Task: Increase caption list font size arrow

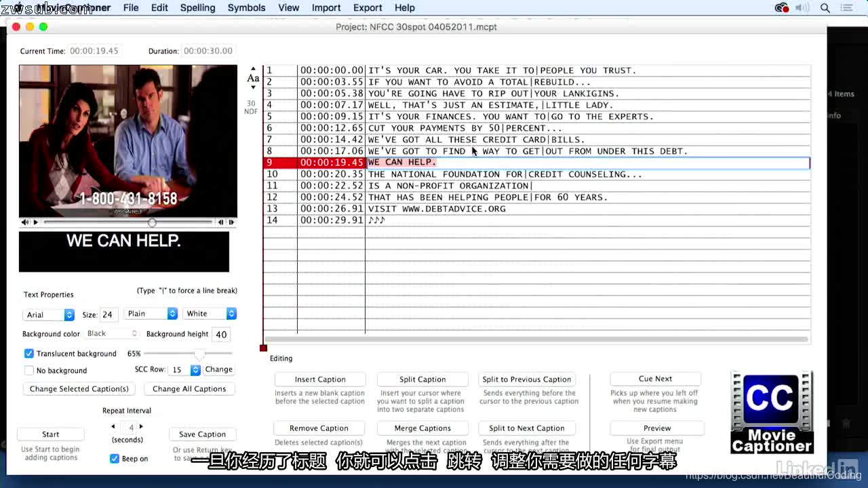Action: [x=253, y=68]
